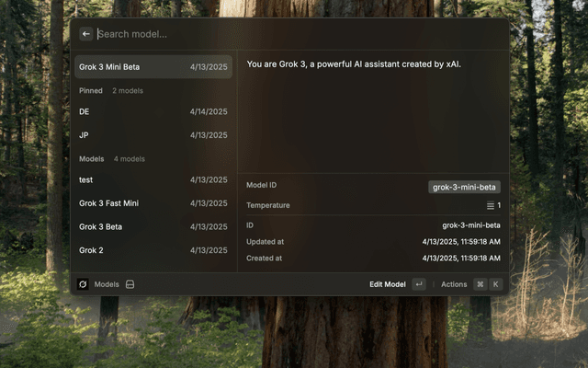Screen dimensions: 588x368
Task: Click the storage icon beside Models label
Action: point(130,284)
